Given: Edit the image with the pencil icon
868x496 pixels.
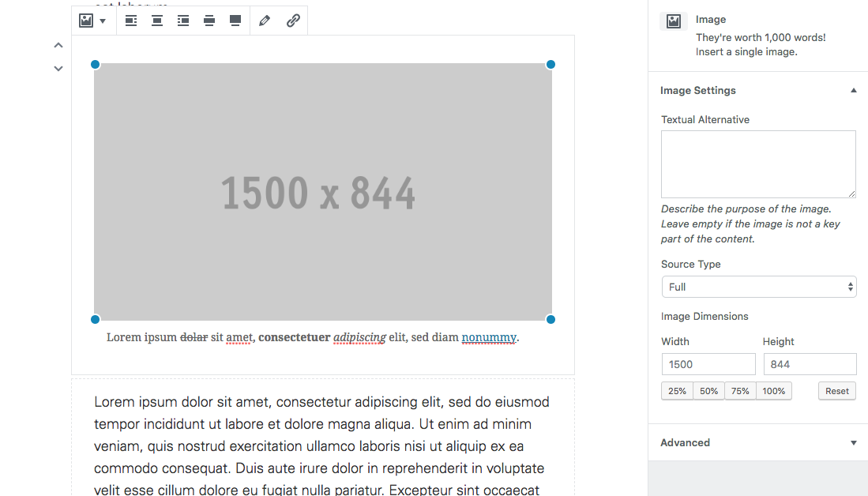Looking at the screenshot, I should click(264, 21).
